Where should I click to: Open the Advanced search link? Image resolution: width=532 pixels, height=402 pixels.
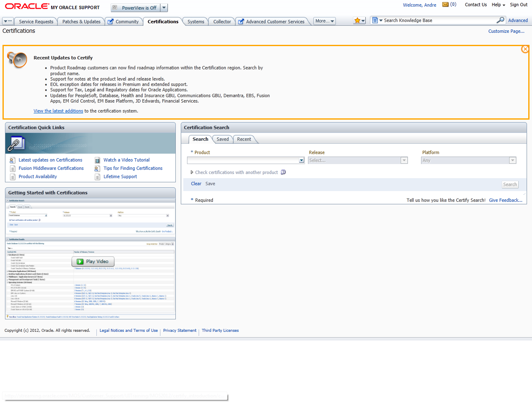[518, 20]
